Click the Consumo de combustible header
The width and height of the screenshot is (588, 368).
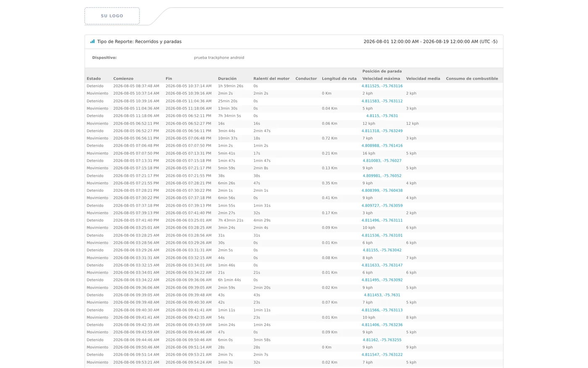(472, 79)
